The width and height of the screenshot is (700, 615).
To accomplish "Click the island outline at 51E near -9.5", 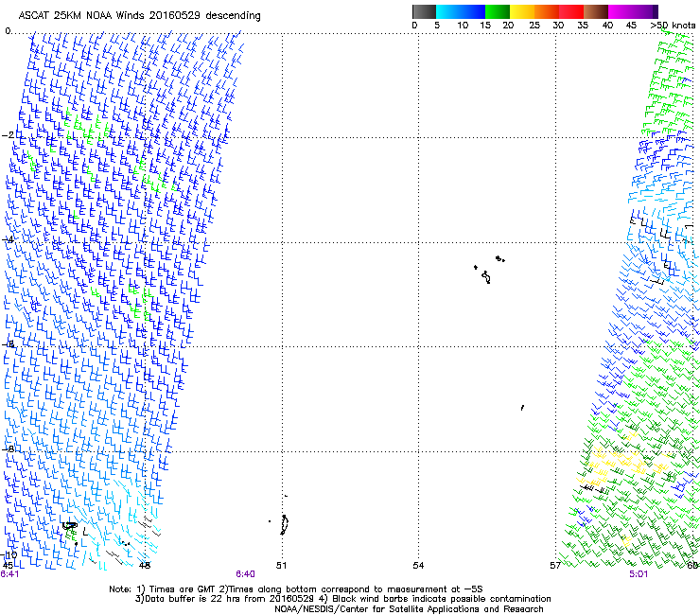I will point(285,525).
